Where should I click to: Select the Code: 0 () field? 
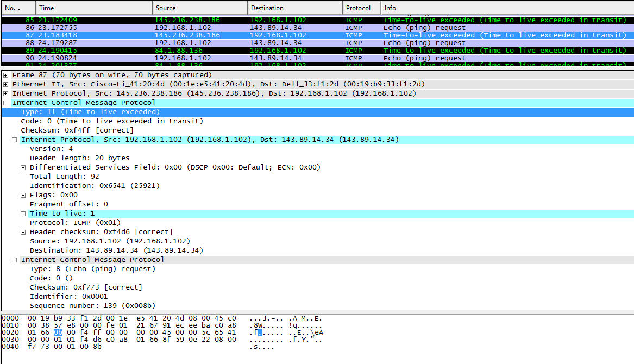point(51,278)
